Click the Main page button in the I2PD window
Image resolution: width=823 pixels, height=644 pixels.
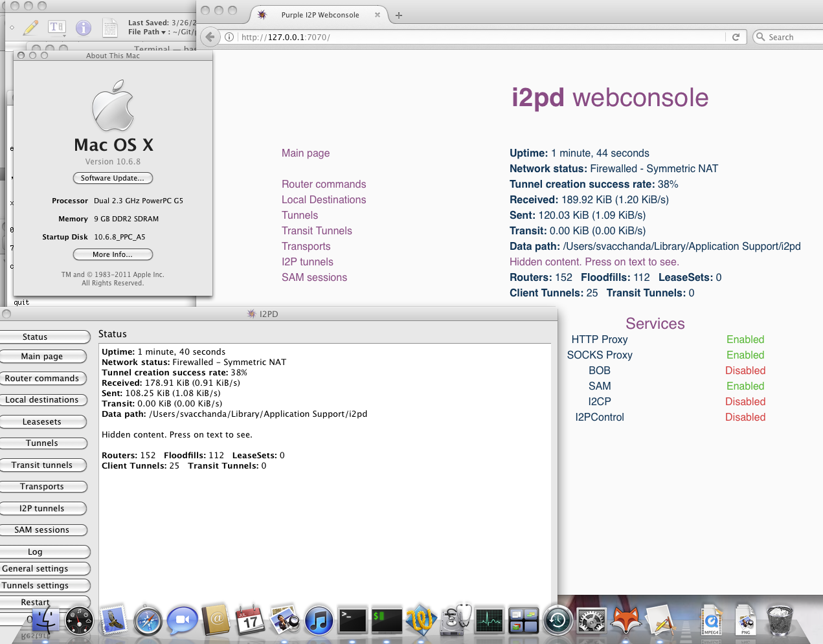tap(42, 356)
